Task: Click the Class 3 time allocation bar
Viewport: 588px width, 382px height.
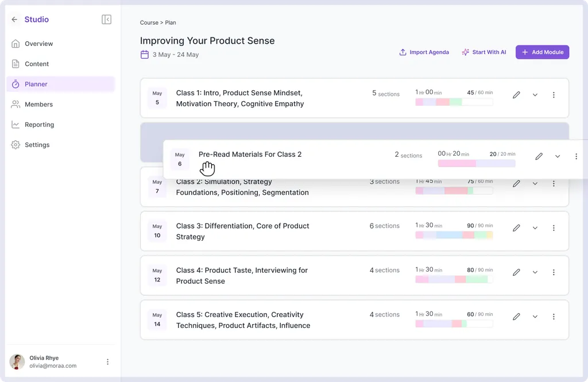Action: pos(454,235)
